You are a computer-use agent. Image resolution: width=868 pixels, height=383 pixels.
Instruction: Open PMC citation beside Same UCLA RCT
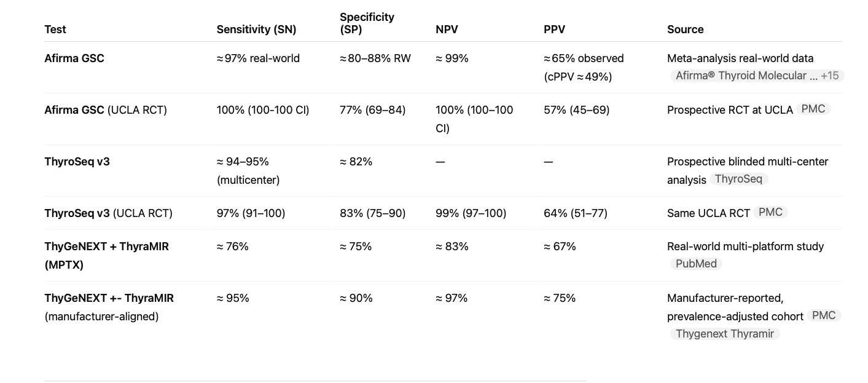(770, 212)
